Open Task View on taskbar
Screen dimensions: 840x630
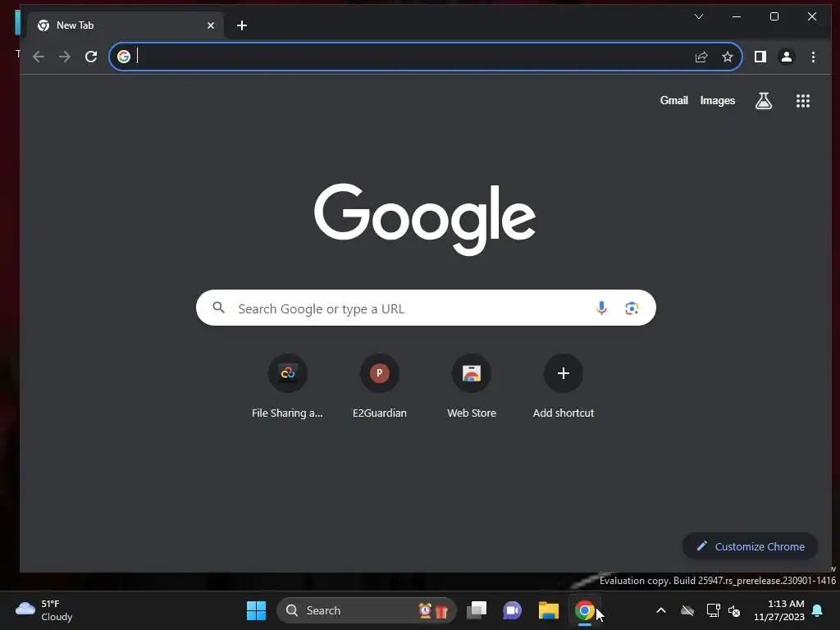[x=477, y=610]
